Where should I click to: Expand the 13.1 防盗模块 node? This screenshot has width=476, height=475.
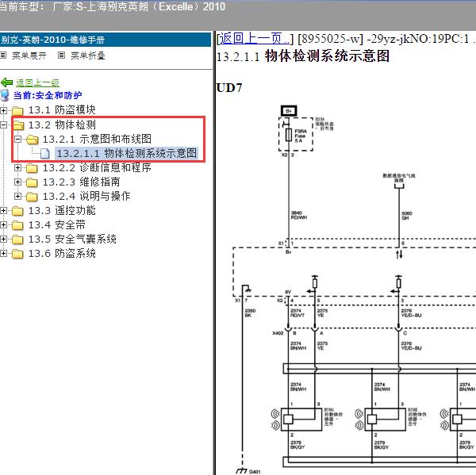(x=4, y=110)
